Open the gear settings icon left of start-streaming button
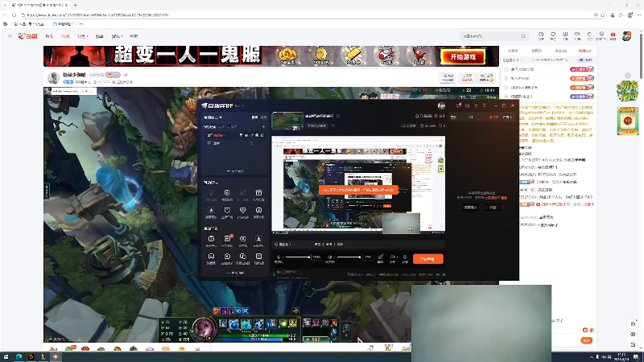644x362 pixels. tap(405, 257)
